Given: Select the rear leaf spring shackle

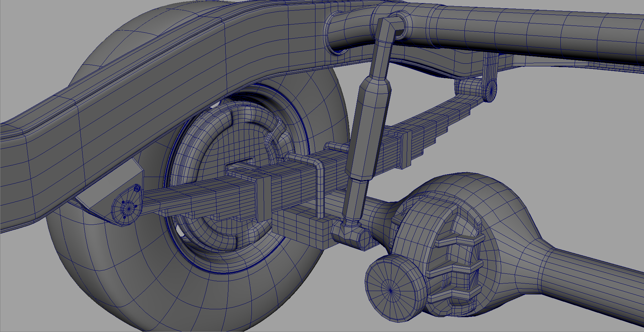Looking at the screenshot, I should 490,76.
